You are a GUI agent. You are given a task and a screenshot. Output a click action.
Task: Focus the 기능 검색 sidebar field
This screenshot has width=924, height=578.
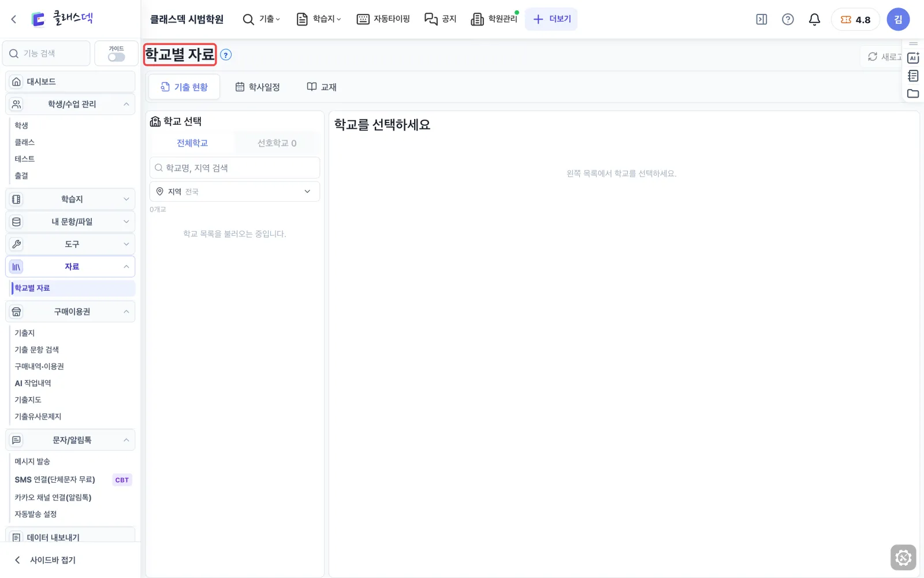[x=46, y=53]
